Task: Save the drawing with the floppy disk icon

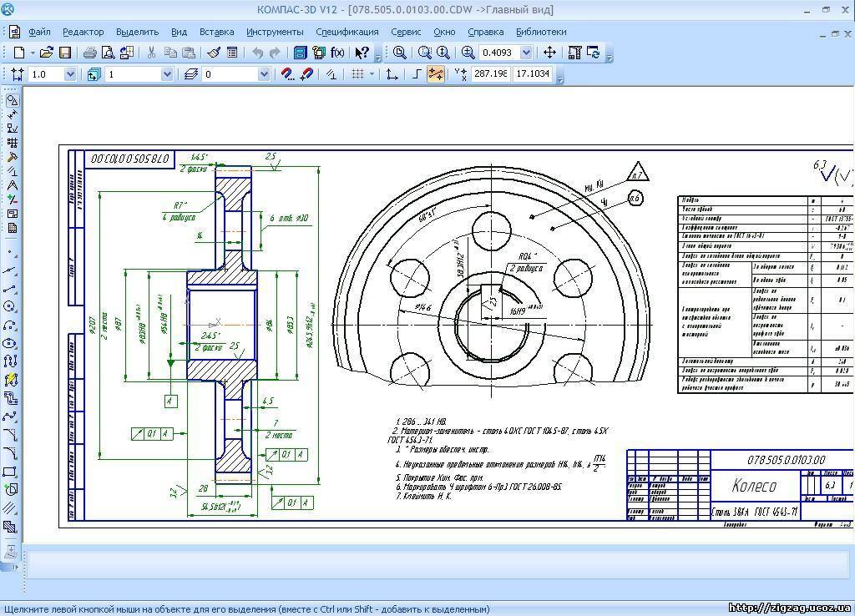Action: coord(65,53)
